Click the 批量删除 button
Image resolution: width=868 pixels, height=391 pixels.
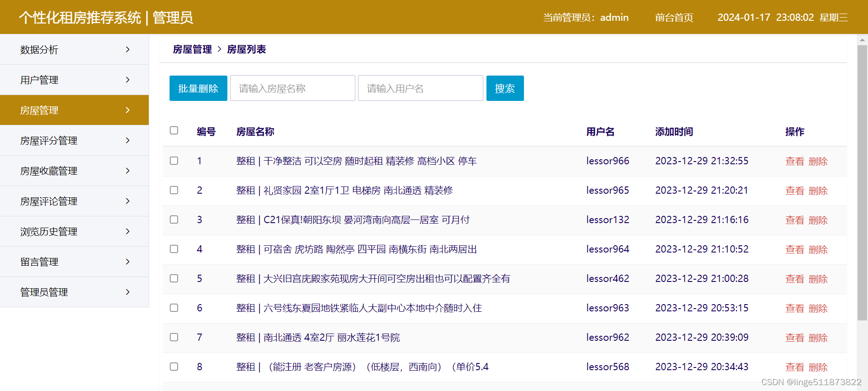click(x=198, y=88)
